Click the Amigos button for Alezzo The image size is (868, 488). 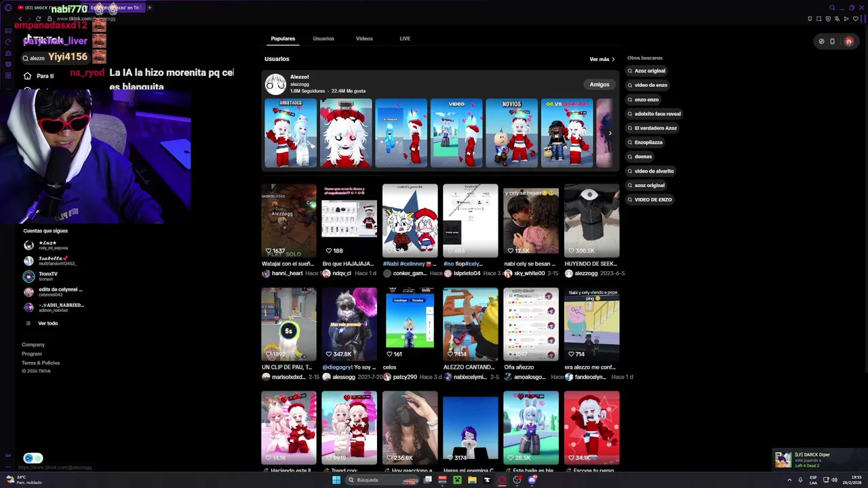[599, 85]
